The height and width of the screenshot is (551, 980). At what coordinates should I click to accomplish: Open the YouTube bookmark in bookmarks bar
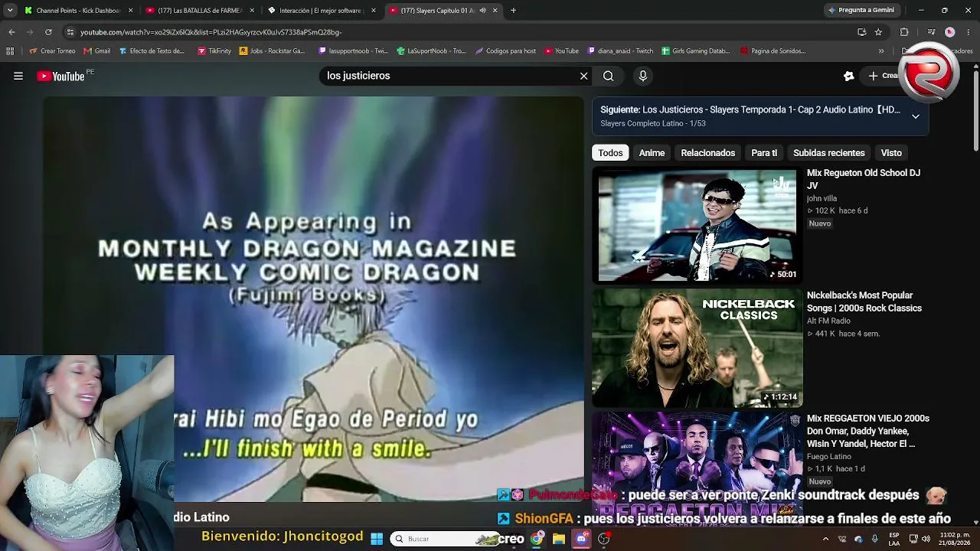[x=561, y=51]
